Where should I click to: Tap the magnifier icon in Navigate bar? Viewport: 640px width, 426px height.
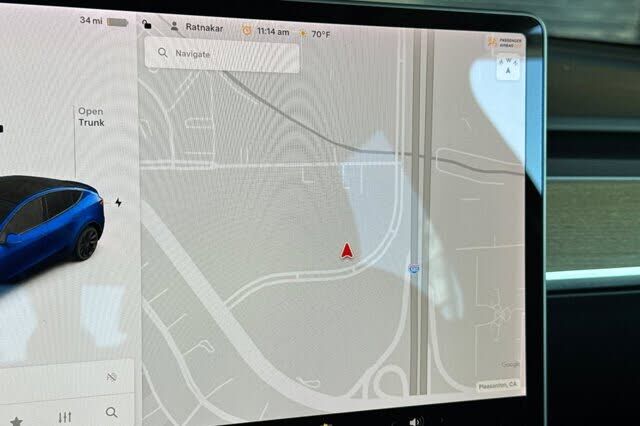point(162,53)
